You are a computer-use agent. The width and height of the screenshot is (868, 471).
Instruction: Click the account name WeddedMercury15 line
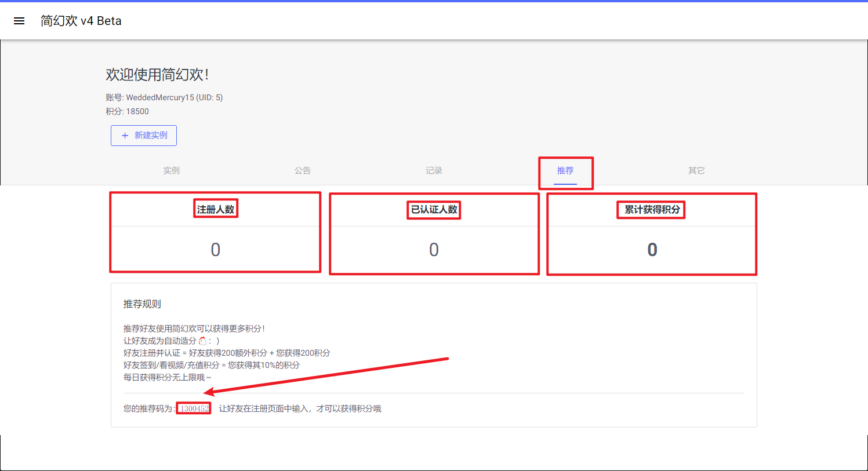(x=164, y=97)
